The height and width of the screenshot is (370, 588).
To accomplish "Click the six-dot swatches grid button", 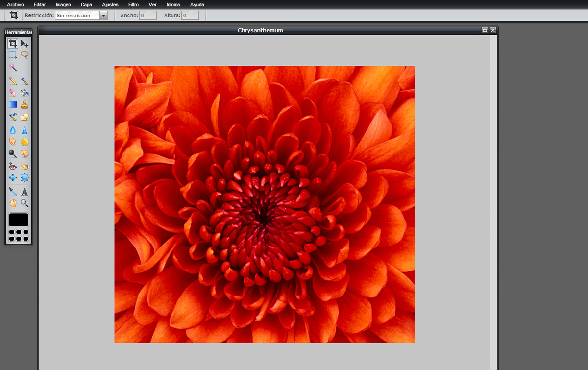I will tap(19, 235).
